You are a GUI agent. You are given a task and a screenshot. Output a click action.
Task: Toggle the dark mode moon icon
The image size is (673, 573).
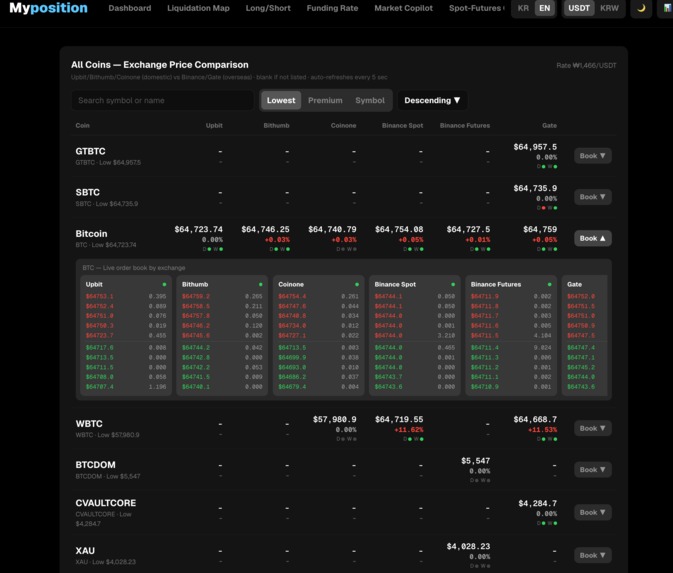point(641,8)
